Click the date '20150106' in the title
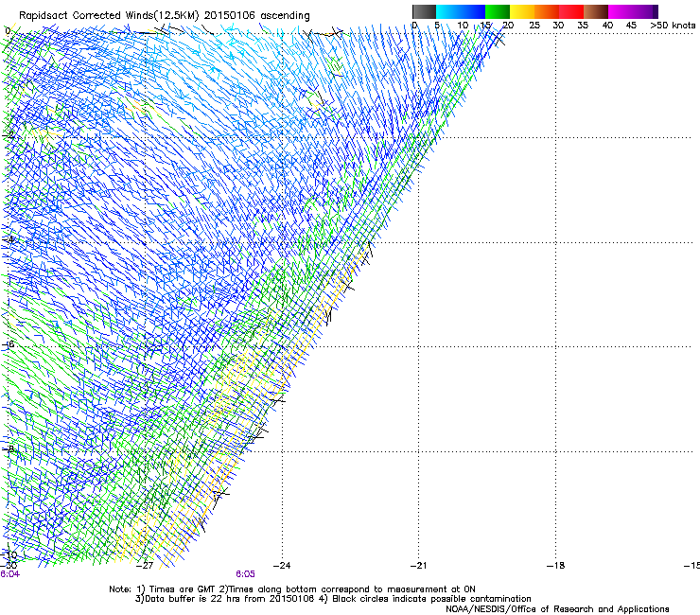 coord(230,15)
